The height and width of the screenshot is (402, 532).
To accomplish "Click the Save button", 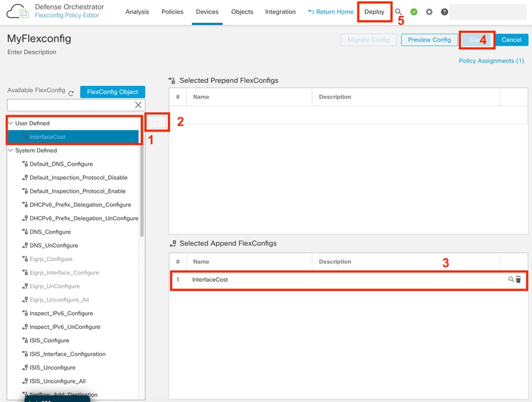I will 476,40.
